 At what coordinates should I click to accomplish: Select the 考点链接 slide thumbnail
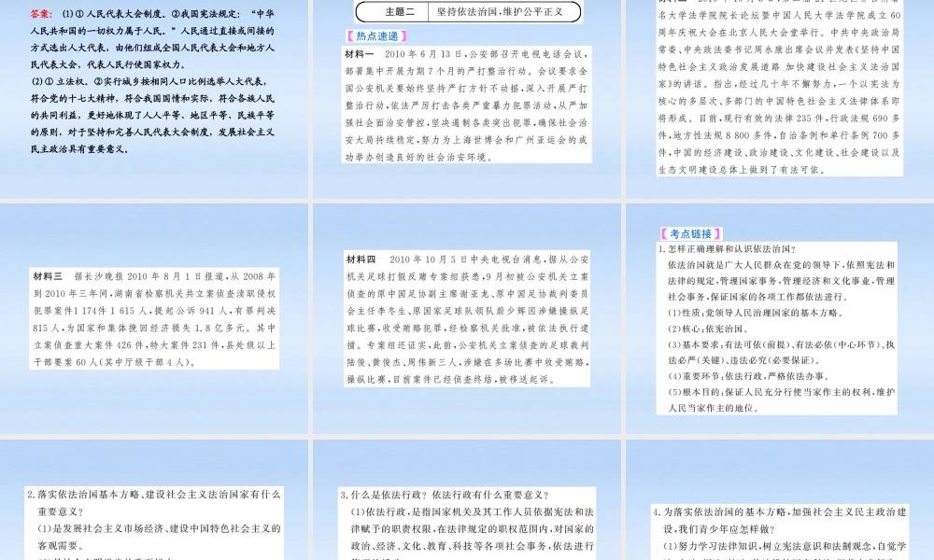pyautogui.click(x=780, y=318)
